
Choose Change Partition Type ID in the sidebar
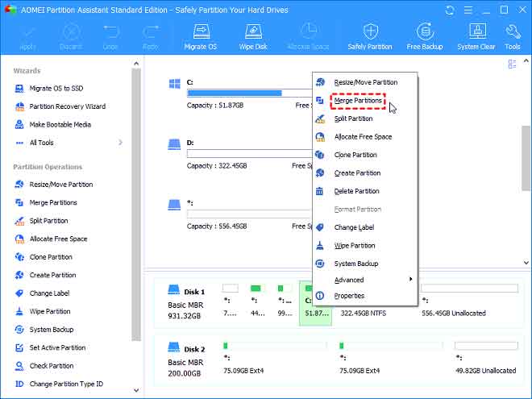pos(59,384)
